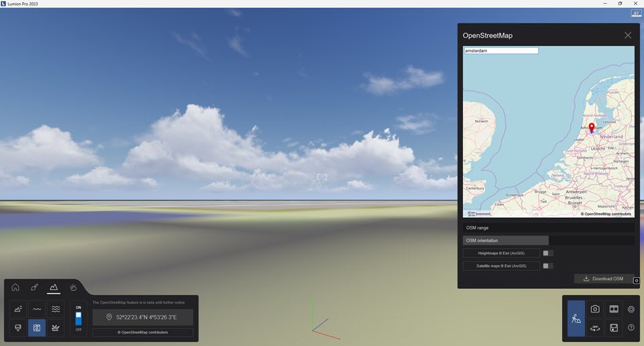Image resolution: width=644 pixels, height=346 pixels.
Task: Select the Landscape mountain tab
Action: (x=54, y=287)
